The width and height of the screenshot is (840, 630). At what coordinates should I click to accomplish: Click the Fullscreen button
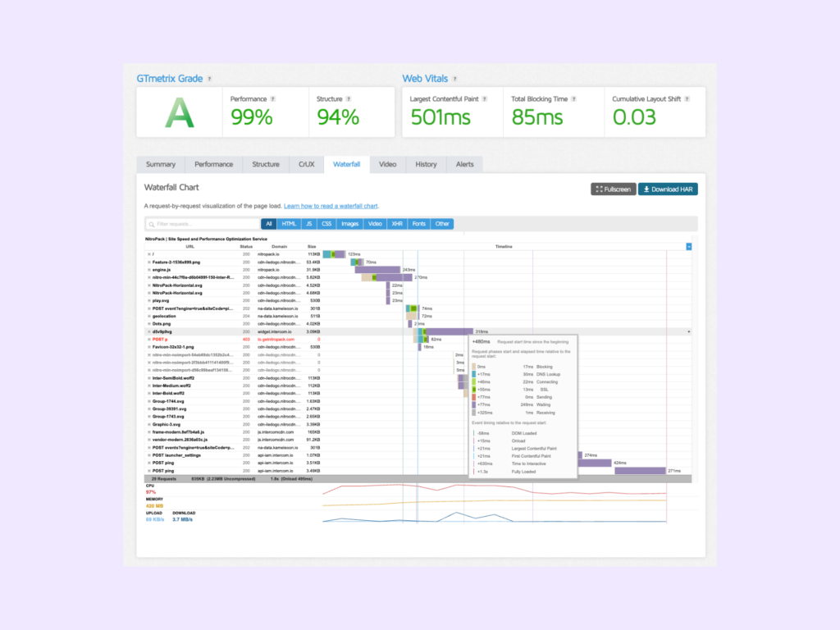[x=614, y=189]
